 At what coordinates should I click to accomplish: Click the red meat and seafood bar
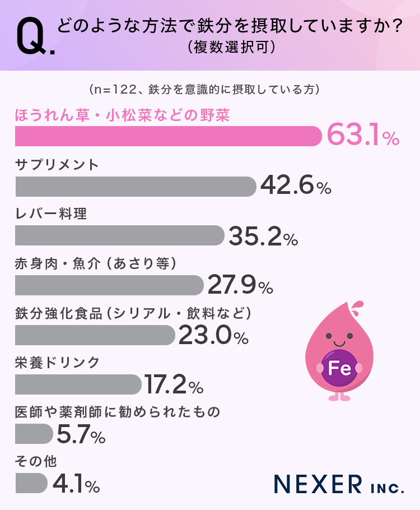(x=109, y=285)
